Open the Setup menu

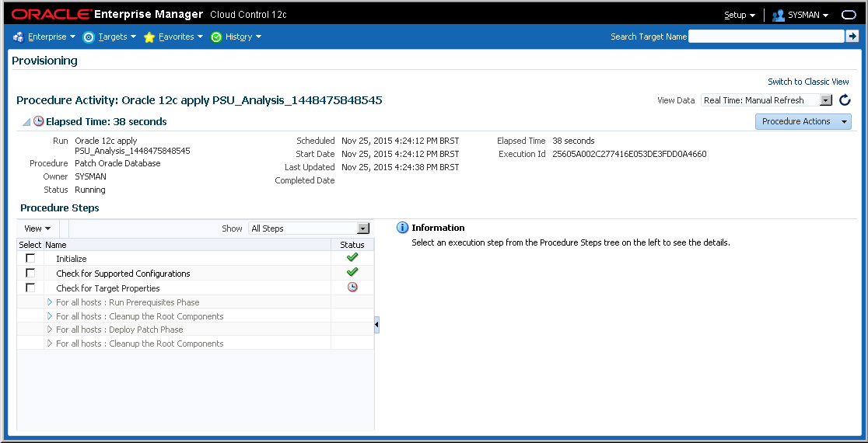click(x=740, y=16)
